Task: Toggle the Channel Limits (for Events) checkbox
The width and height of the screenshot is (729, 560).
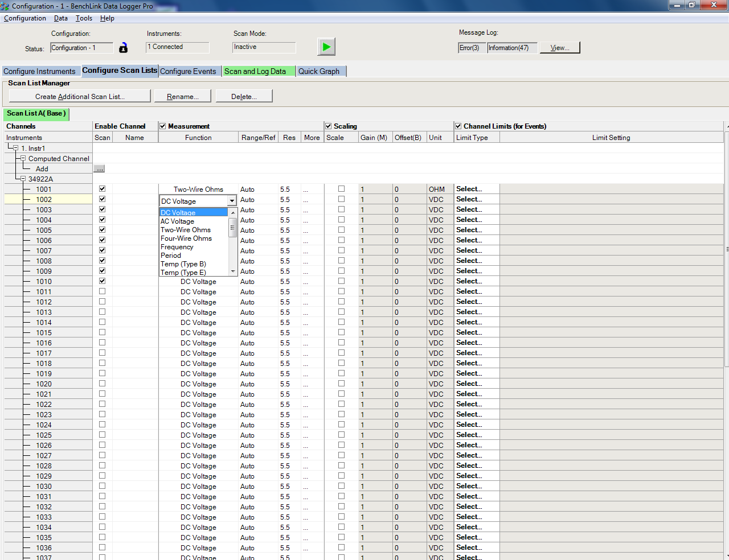Action: tap(458, 126)
